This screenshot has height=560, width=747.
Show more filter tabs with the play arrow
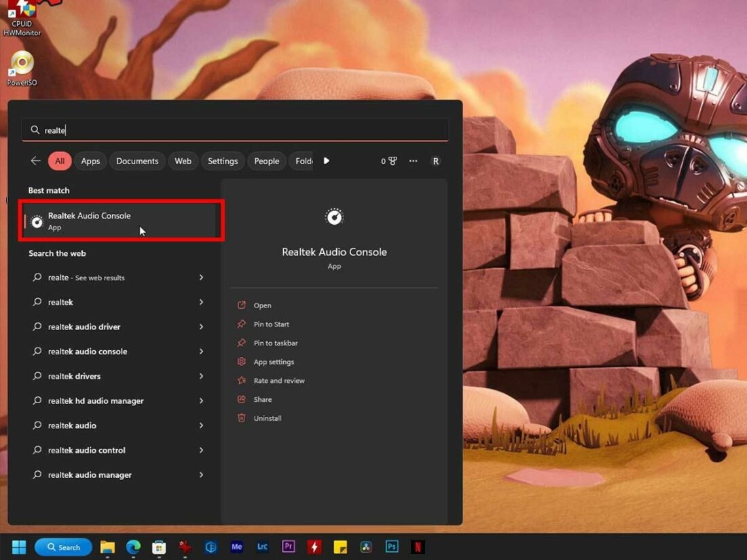(327, 161)
